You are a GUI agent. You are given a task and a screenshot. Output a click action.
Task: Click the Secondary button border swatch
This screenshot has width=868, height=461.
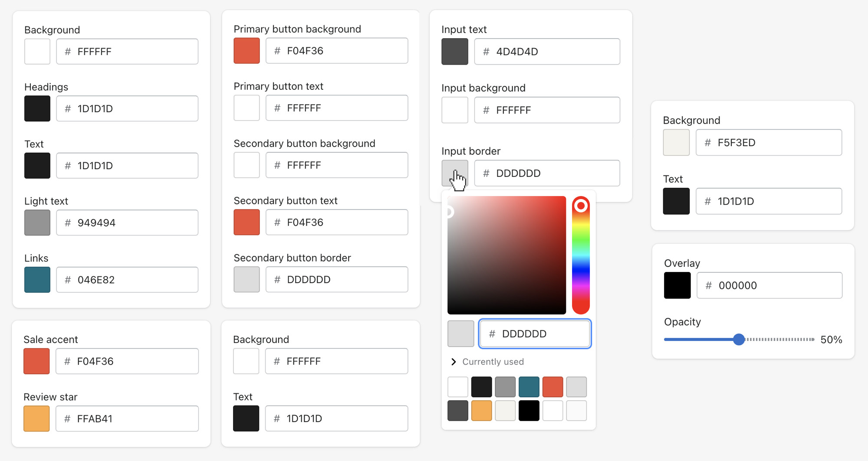pos(247,279)
